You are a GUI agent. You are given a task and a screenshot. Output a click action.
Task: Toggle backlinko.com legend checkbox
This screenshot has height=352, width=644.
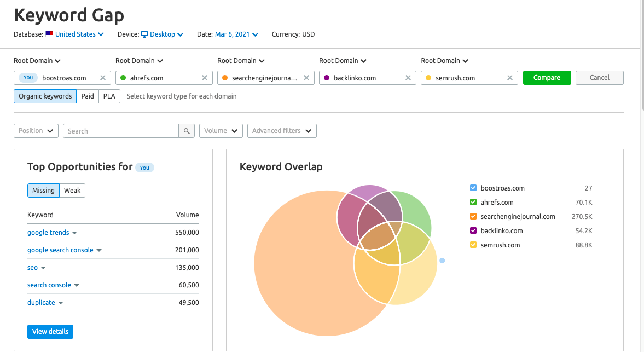pos(473,231)
